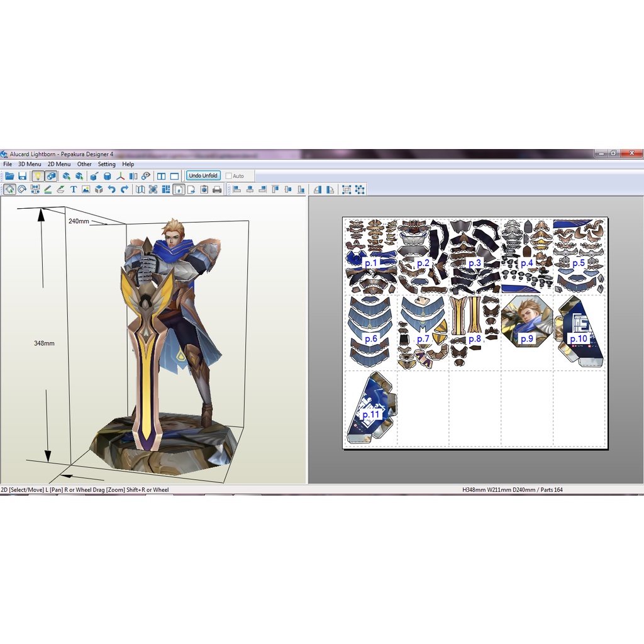This screenshot has height=644, width=644.
Task: Open the Other menu dropdown
Action: pyautogui.click(x=83, y=164)
